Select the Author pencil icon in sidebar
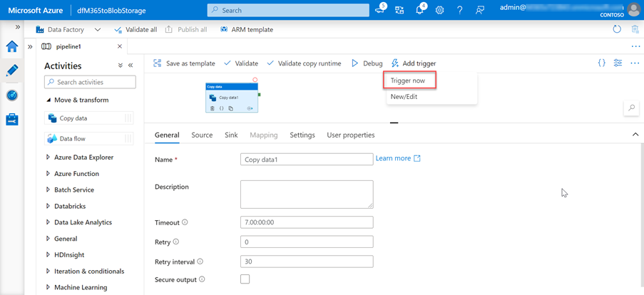 [12, 71]
